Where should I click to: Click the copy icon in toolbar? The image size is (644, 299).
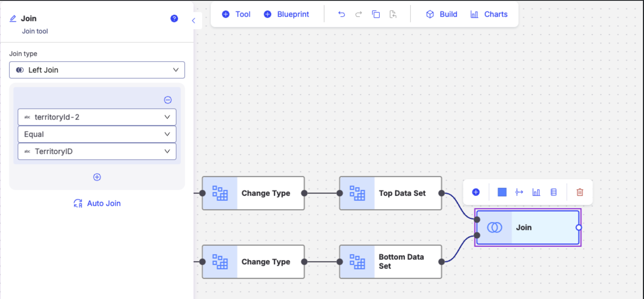(x=376, y=14)
